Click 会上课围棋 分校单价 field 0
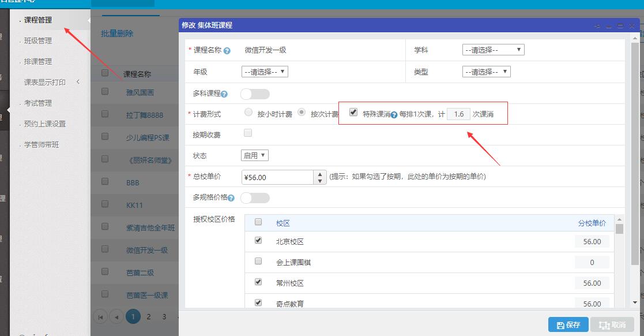This screenshot has width=644, height=336. point(592,262)
